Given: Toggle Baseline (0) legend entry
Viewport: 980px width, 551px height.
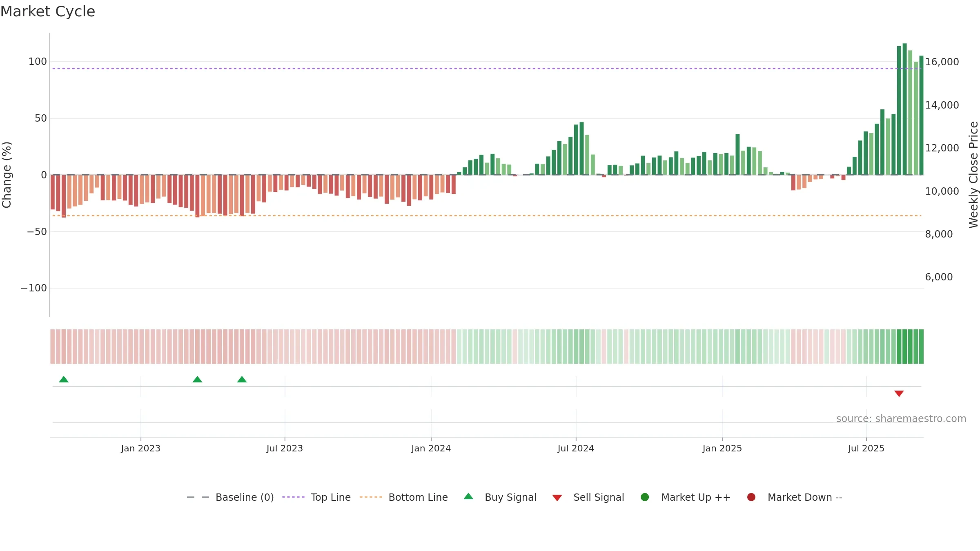Looking at the screenshot, I should tap(230, 497).
